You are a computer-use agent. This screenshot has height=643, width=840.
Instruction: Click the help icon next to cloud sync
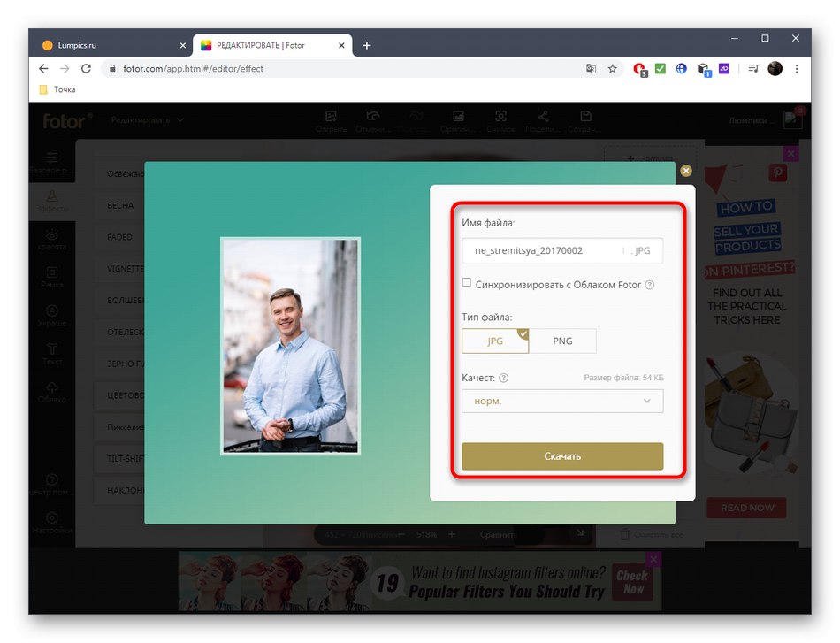(649, 285)
